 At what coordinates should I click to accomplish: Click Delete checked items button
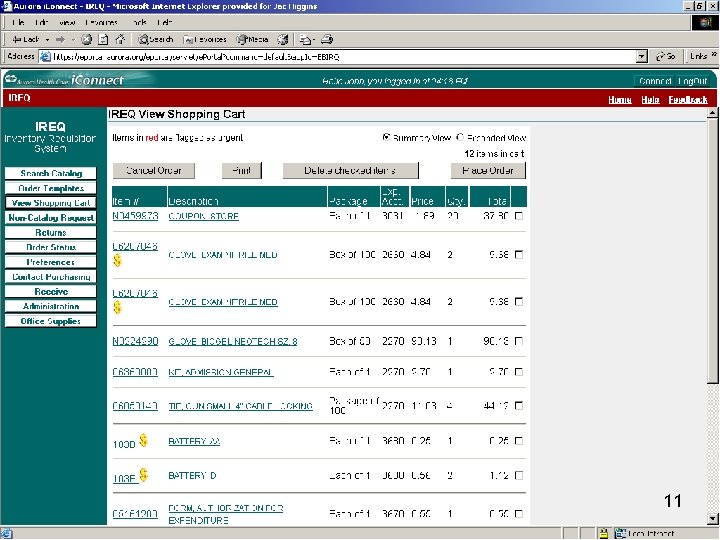coord(351,170)
